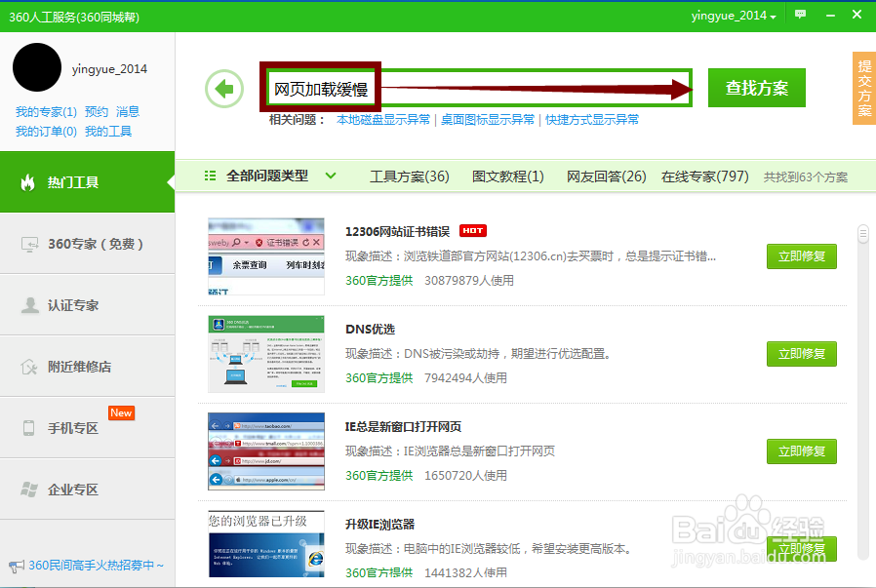Screen dimensions: 876x588
Task: Select 认证专家 in the sidebar
Action: 87,305
